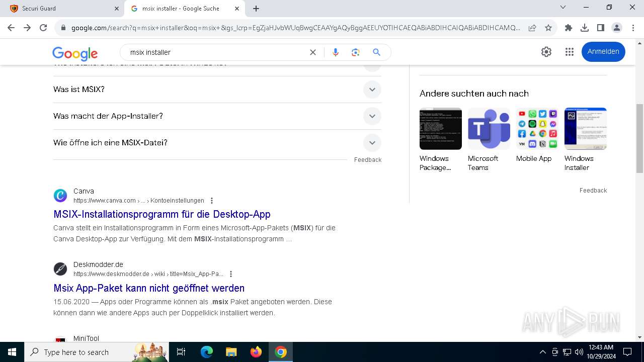
Task: Open Task View on taskbar
Action: click(x=181, y=352)
